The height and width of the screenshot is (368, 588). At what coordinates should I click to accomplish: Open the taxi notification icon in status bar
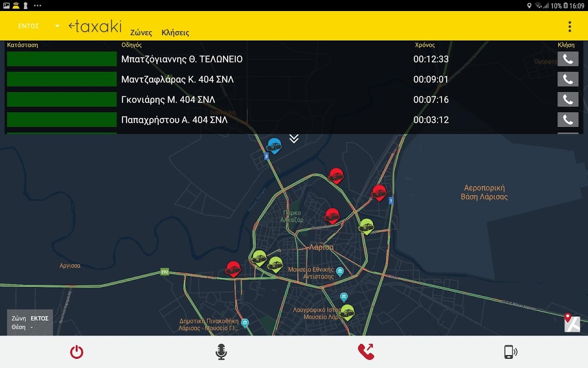(x=16, y=6)
